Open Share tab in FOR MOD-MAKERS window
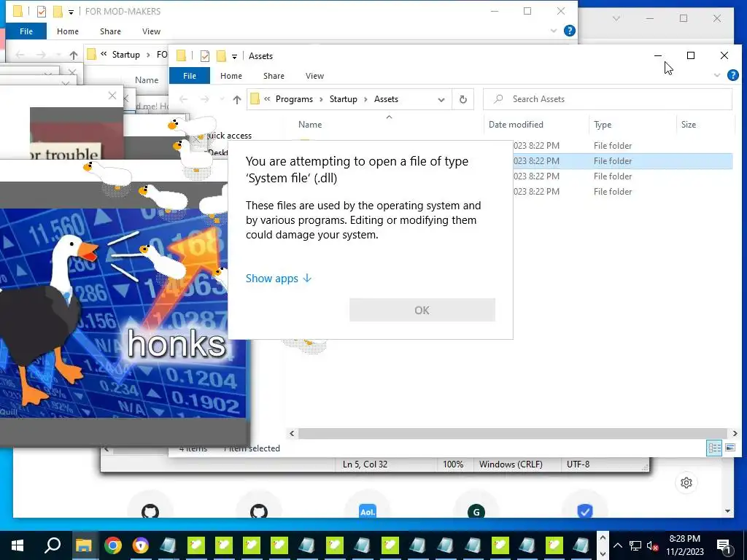This screenshot has height=560, width=747. pos(110,31)
